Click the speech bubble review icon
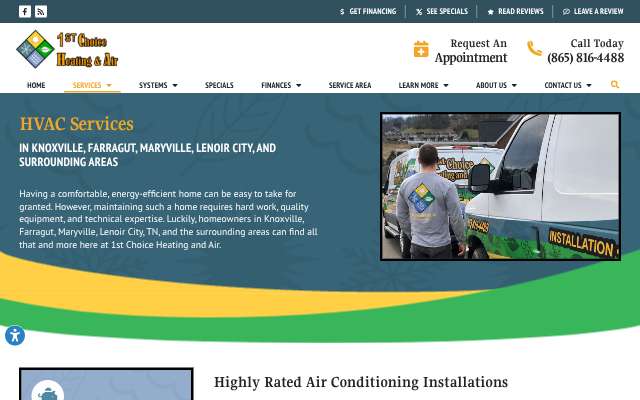640x400 pixels. click(566, 12)
